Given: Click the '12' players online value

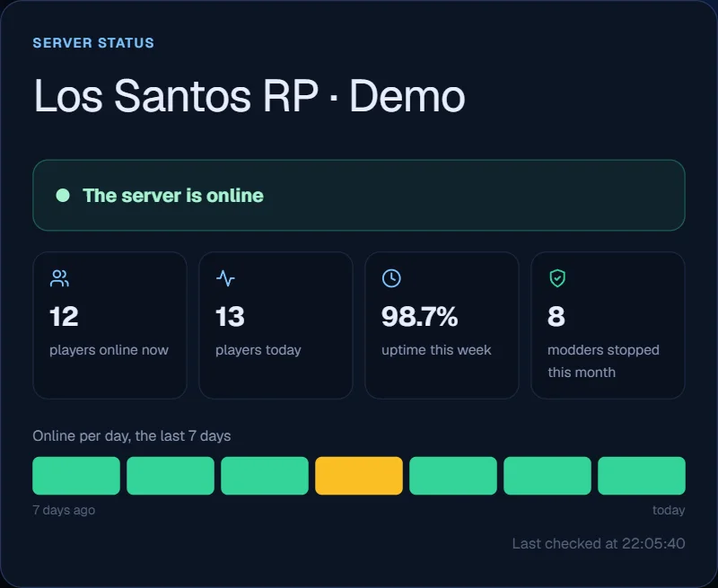Looking at the screenshot, I should (64, 316).
